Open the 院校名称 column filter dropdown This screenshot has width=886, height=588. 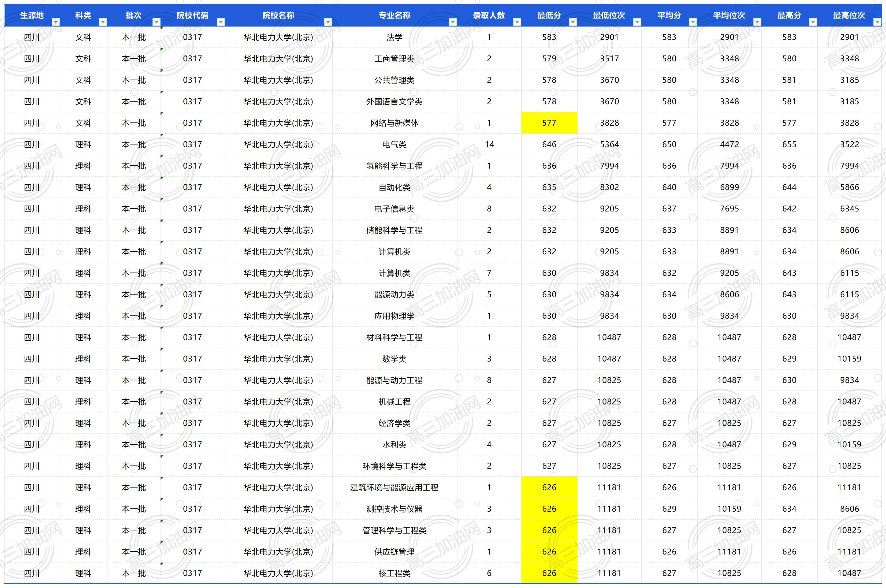pyautogui.click(x=328, y=22)
